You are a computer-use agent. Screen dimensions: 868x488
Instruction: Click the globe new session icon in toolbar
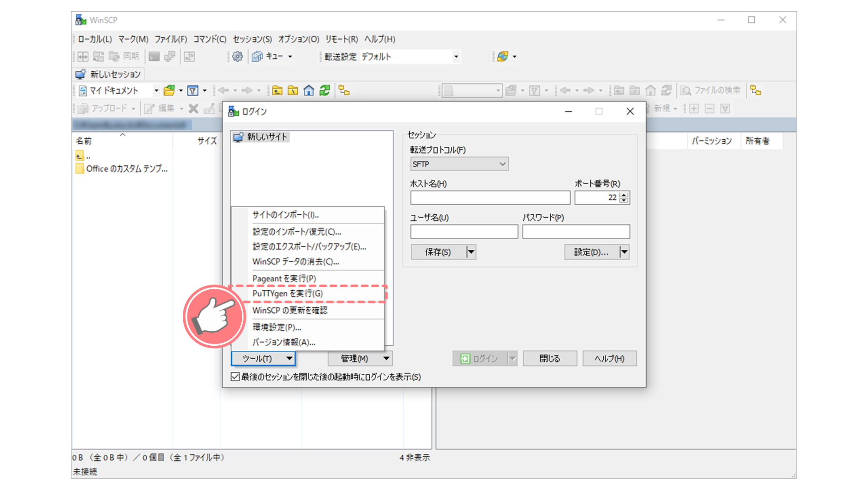[x=503, y=56]
